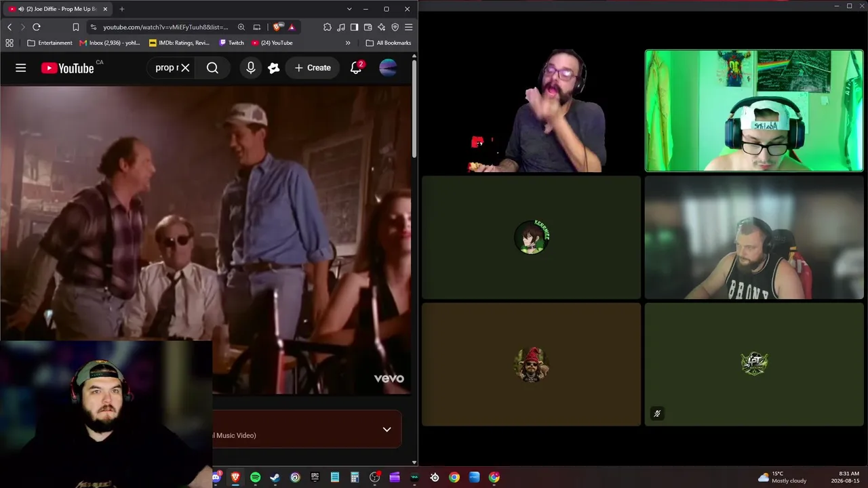Open the apps grid in bookmarks bar

coord(9,43)
